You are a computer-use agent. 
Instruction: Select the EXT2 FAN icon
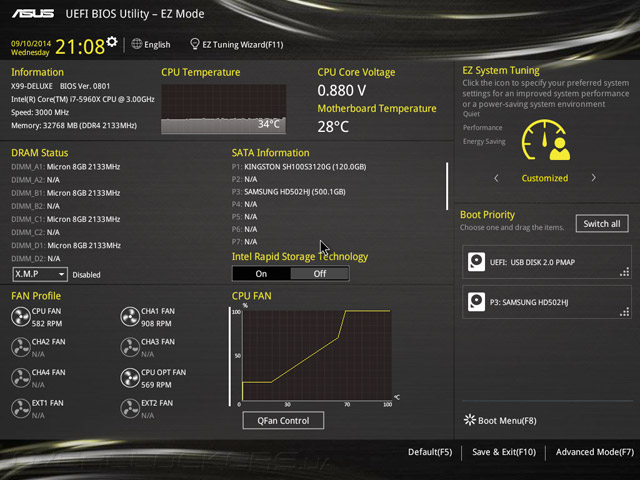tap(130, 409)
